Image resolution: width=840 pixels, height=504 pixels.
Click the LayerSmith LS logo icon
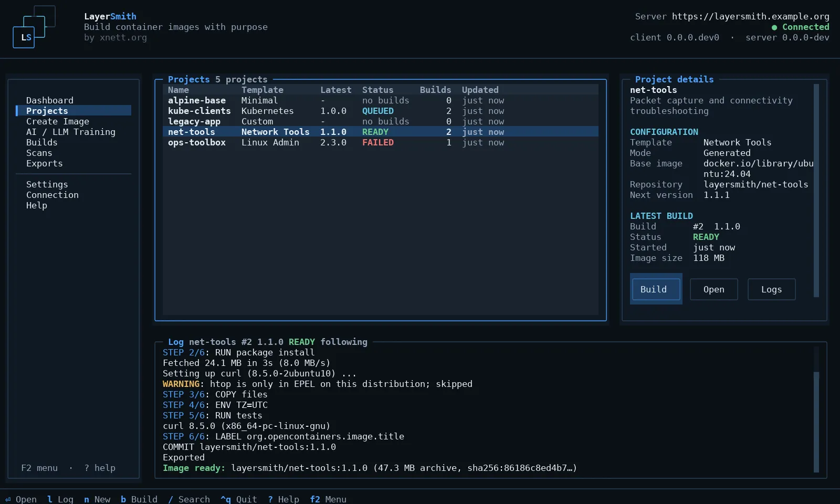pos(34,27)
